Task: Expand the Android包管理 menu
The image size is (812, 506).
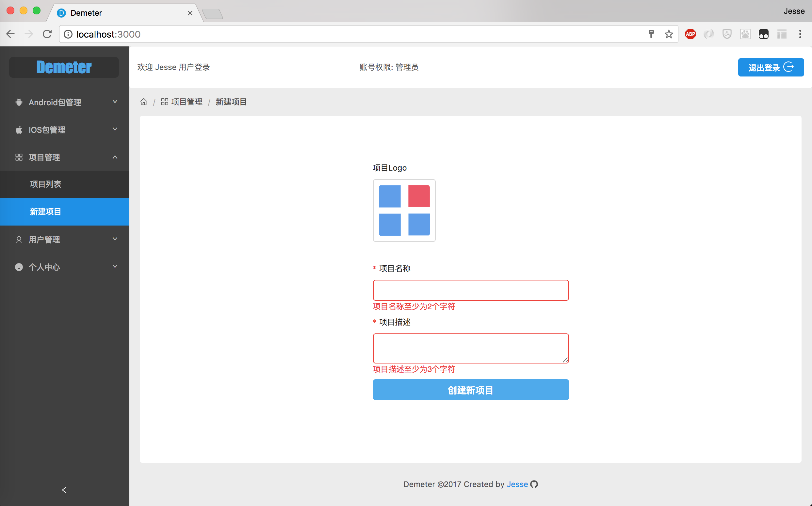Action: [65, 102]
